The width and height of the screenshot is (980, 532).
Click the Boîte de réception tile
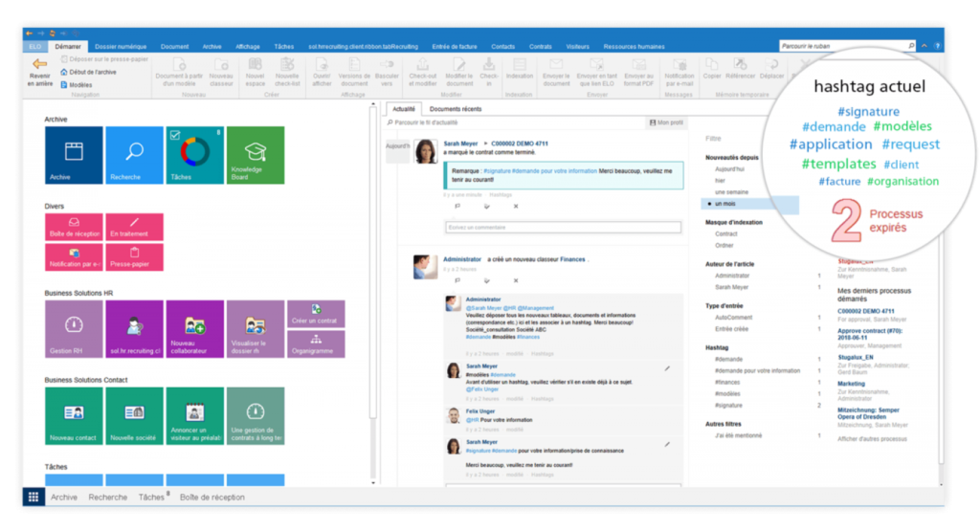coord(74,227)
